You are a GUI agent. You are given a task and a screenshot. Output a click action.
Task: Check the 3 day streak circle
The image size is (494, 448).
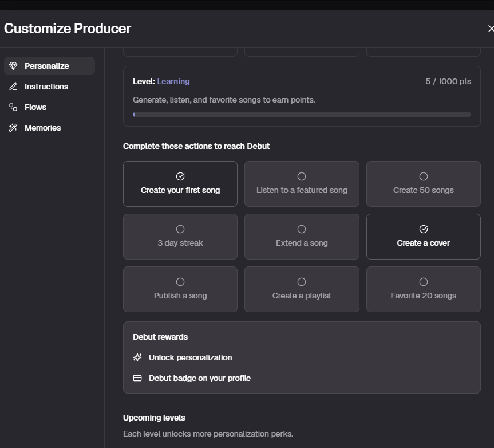pos(180,229)
